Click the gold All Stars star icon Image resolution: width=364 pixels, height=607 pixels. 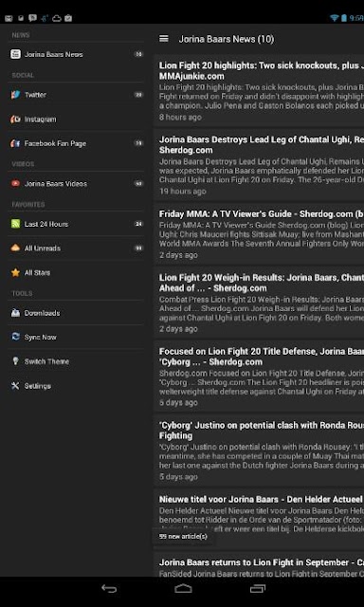[x=15, y=272]
